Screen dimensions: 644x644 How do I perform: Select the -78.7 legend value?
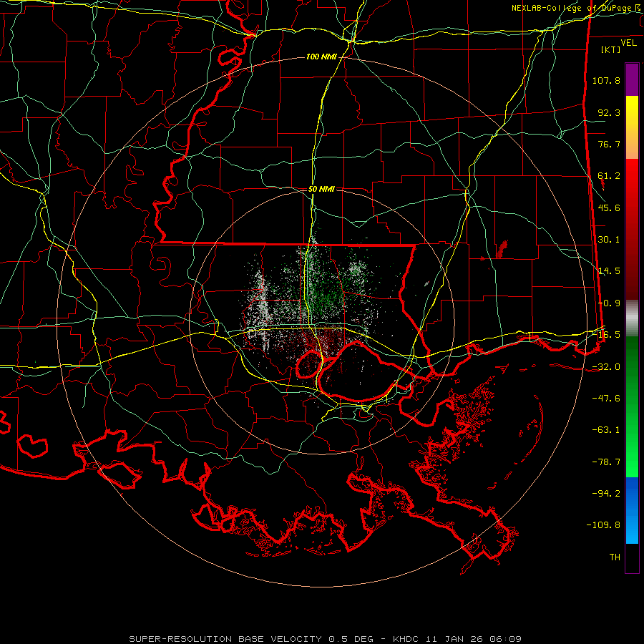tap(606, 462)
